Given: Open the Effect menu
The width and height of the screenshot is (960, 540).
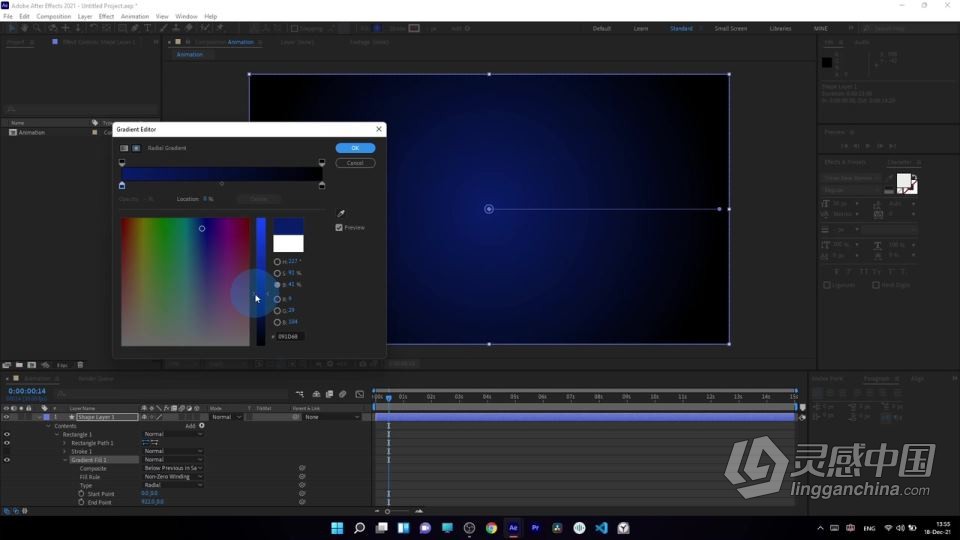Looking at the screenshot, I should tap(106, 17).
